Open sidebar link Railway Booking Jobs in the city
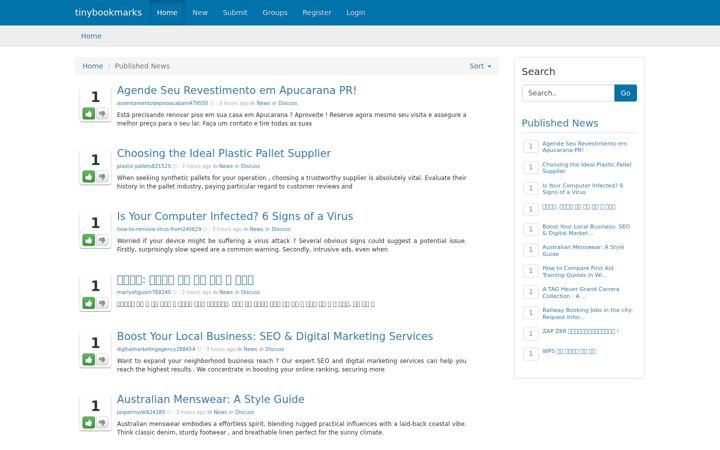The height and width of the screenshot is (450, 720). 587,314
